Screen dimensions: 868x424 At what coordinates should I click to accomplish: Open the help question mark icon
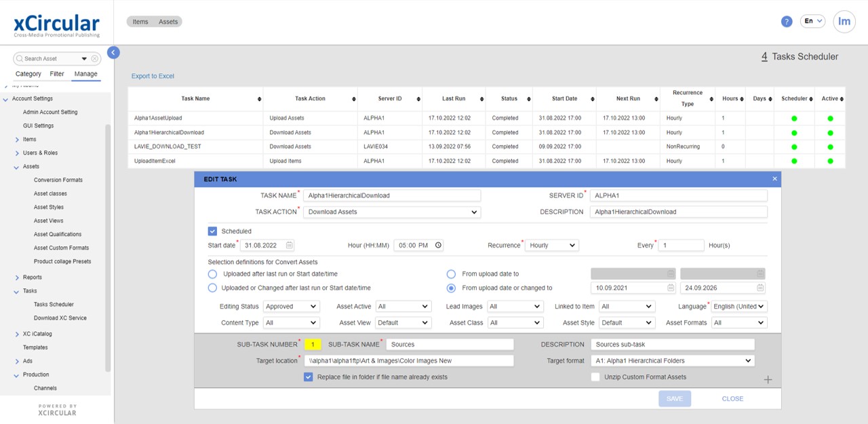[786, 21]
